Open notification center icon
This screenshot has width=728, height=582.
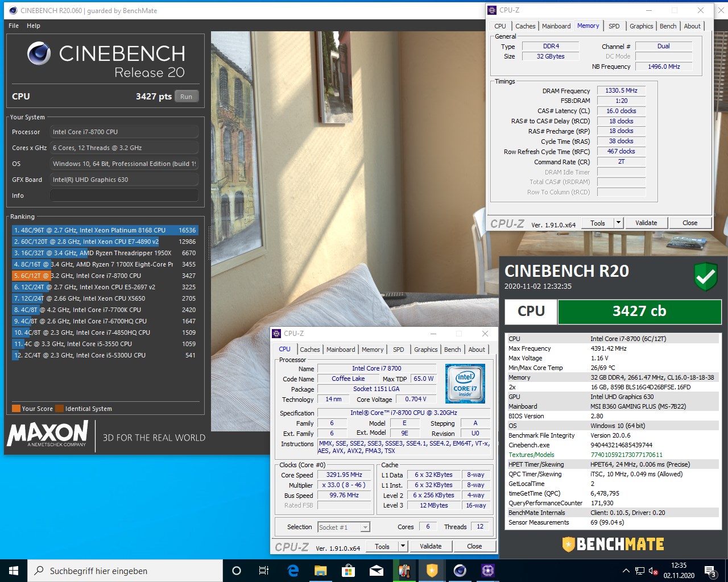point(710,571)
